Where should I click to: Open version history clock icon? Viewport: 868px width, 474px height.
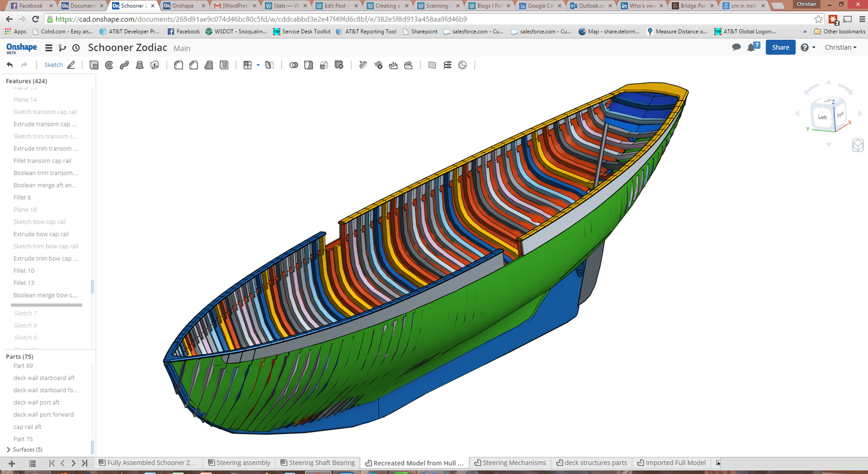tap(76, 48)
